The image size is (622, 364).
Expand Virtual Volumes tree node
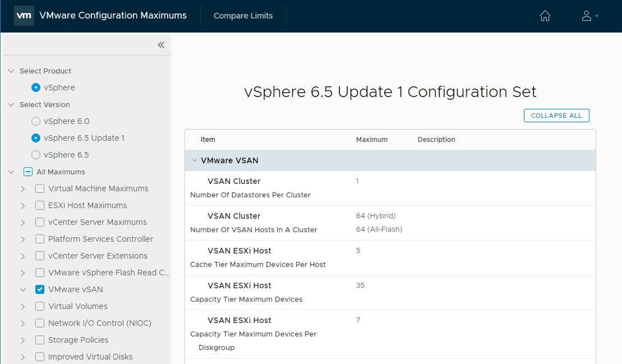pos(23,307)
